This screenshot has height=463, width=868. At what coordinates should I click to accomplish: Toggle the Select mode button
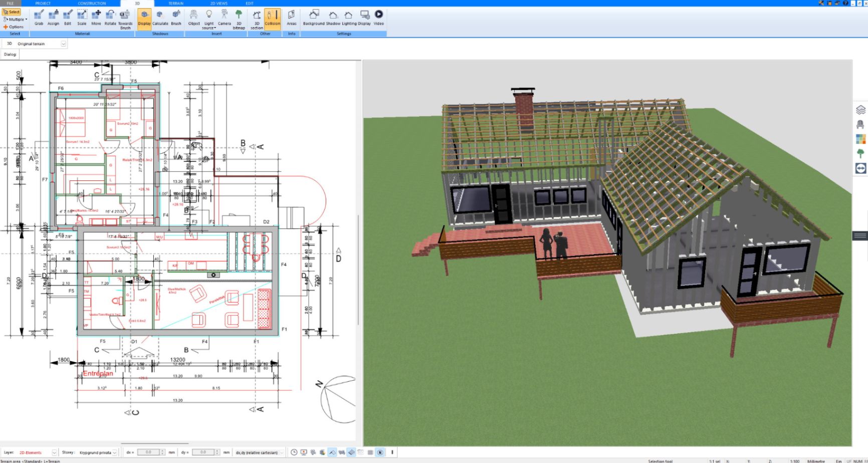[x=12, y=12]
